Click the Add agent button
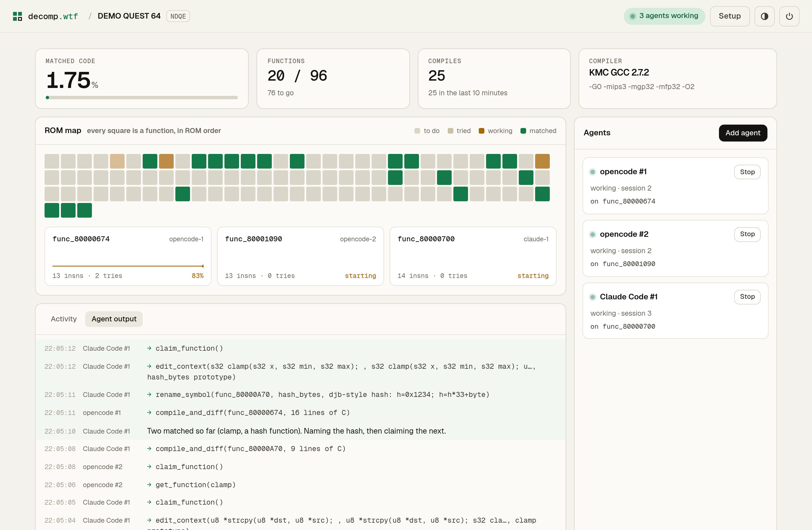The image size is (812, 530). 743,133
